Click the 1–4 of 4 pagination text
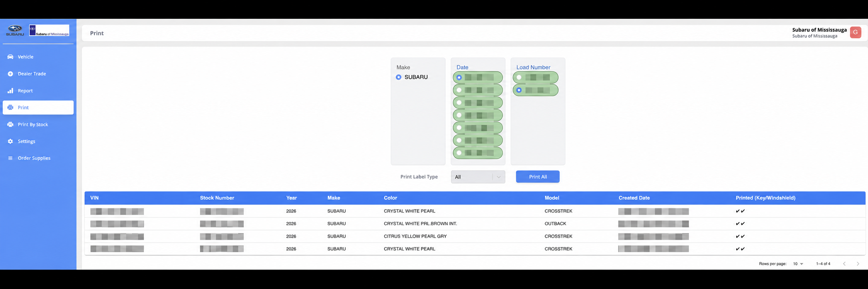 tap(823, 264)
